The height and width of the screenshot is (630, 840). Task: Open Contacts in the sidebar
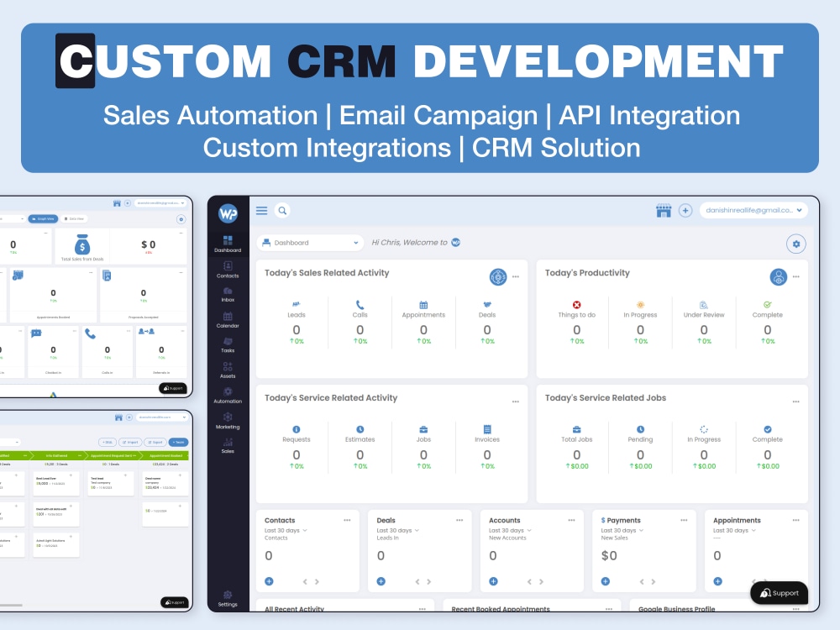click(228, 269)
